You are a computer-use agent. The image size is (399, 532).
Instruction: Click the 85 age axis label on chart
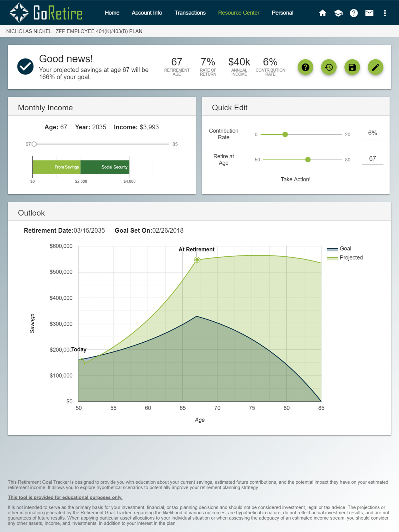pyautogui.click(x=321, y=408)
